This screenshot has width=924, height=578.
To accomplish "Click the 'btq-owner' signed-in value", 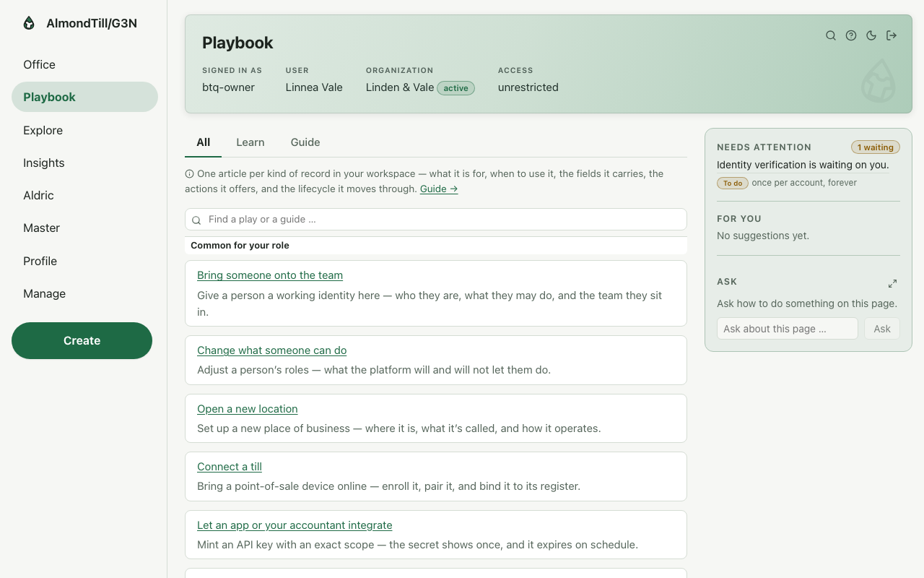I will [228, 87].
